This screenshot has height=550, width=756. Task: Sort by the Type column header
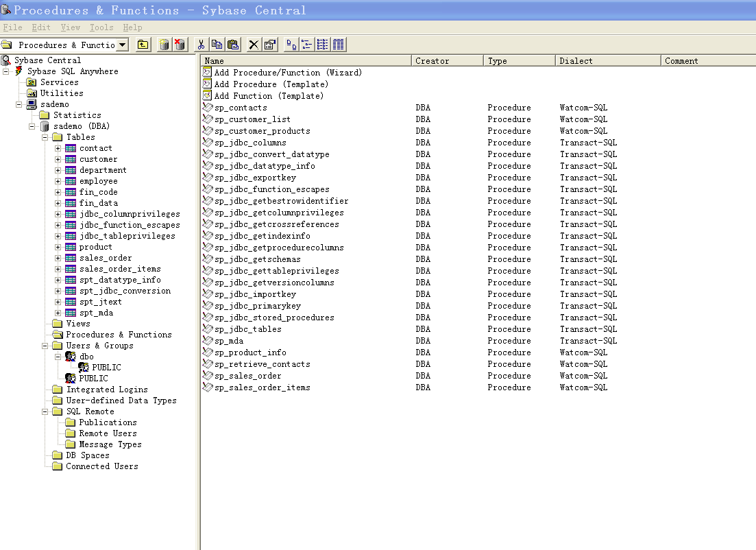(520, 61)
